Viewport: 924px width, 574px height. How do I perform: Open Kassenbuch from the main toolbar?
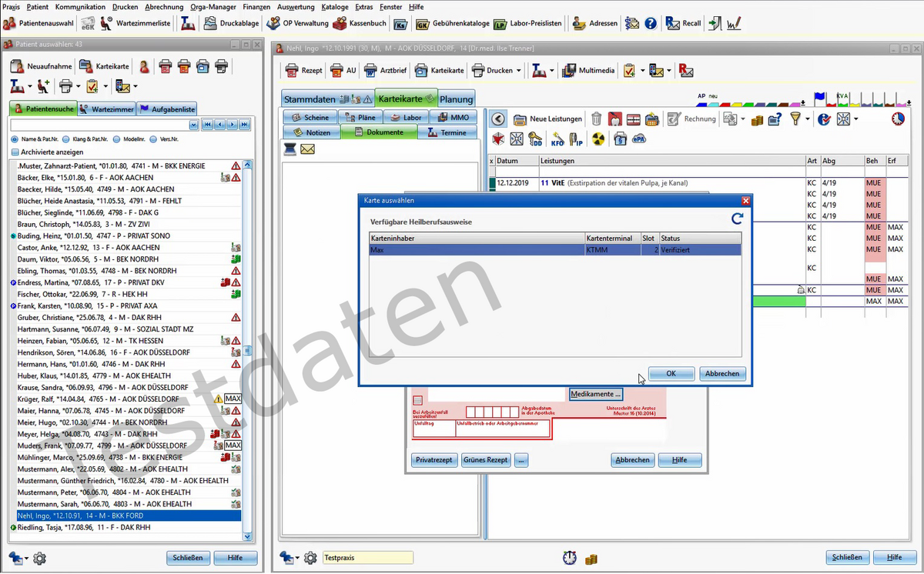click(359, 24)
